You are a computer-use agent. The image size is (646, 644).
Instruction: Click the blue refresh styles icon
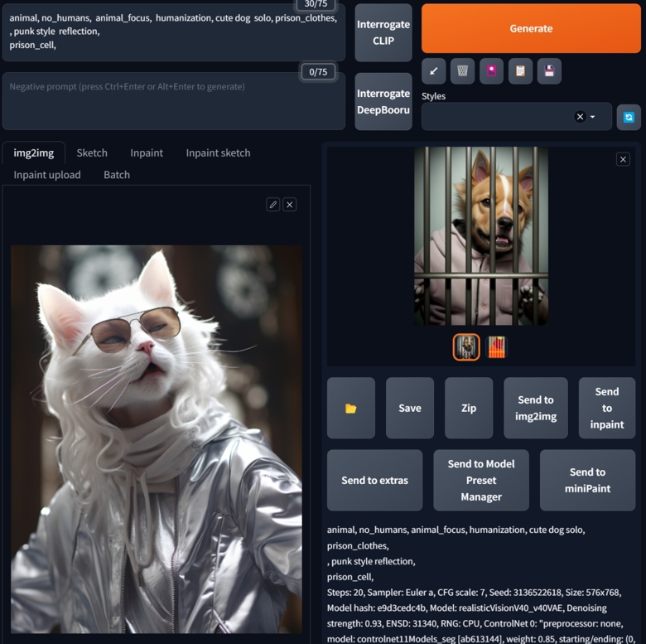tap(629, 117)
